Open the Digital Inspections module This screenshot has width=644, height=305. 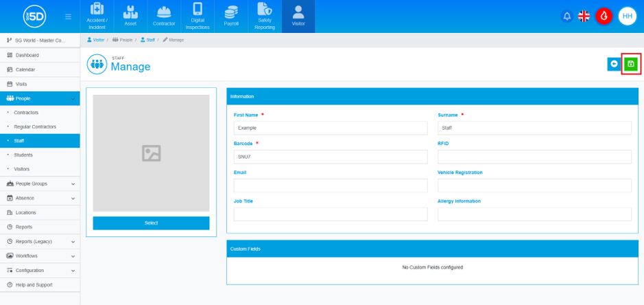198,16
